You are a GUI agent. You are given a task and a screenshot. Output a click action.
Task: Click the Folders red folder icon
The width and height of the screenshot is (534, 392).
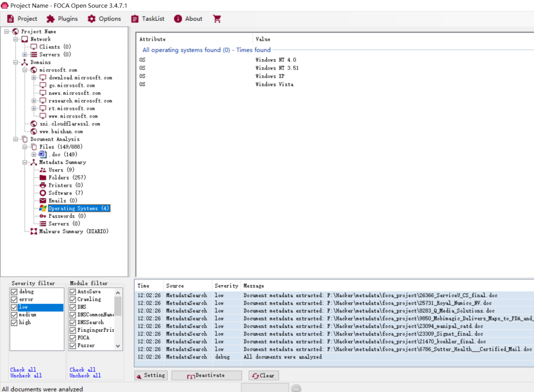(x=43, y=177)
